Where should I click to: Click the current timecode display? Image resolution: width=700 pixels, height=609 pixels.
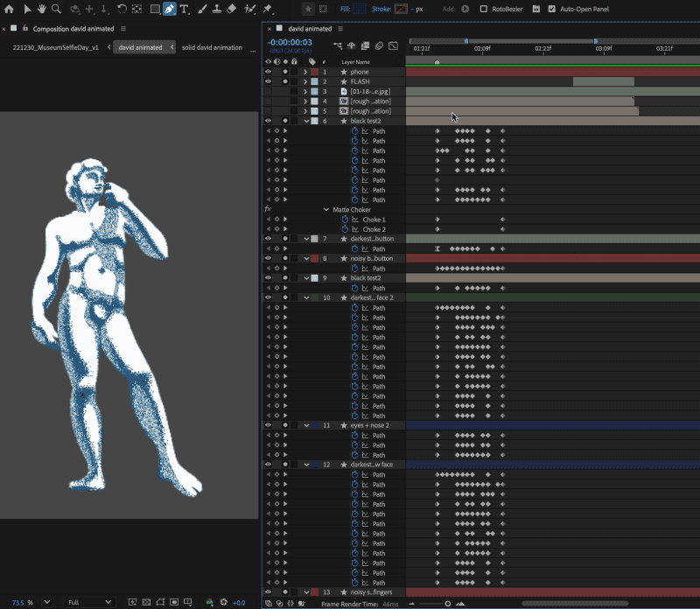click(x=290, y=42)
